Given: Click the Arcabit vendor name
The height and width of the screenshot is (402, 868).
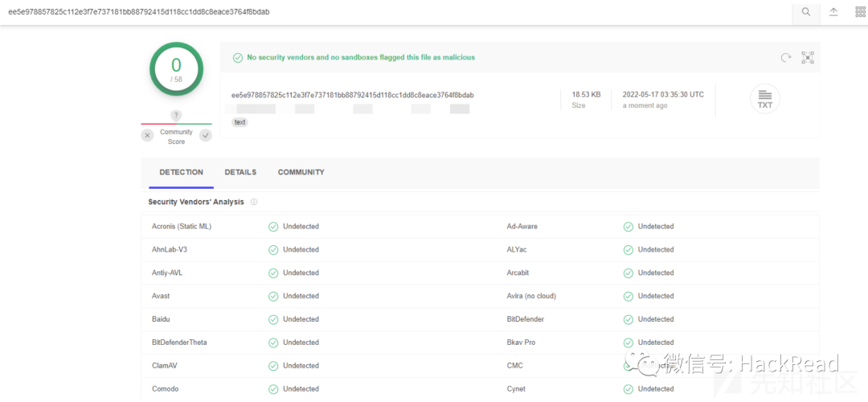Looking at the screenshot, I should pos(519,273).
